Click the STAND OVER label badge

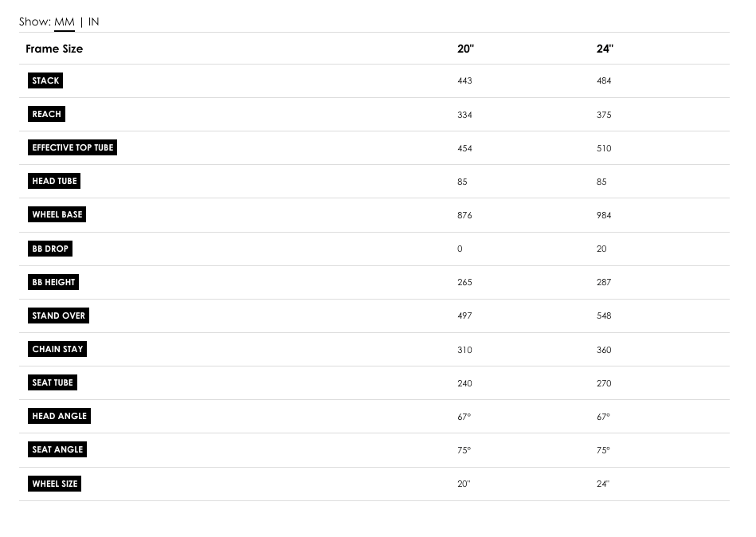coord(58,316)
